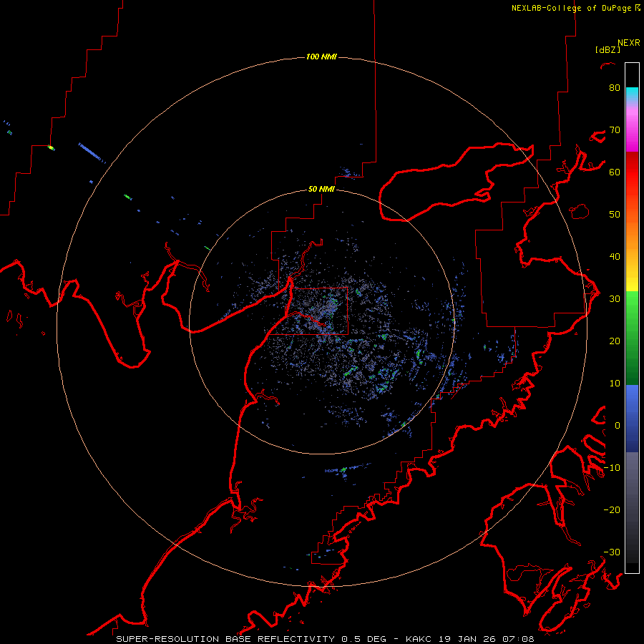The height and width of the screenshot is (644, 644).
Task: Click the yellow-green echo on the far-left county boundary
Action: tap(51, 147)
